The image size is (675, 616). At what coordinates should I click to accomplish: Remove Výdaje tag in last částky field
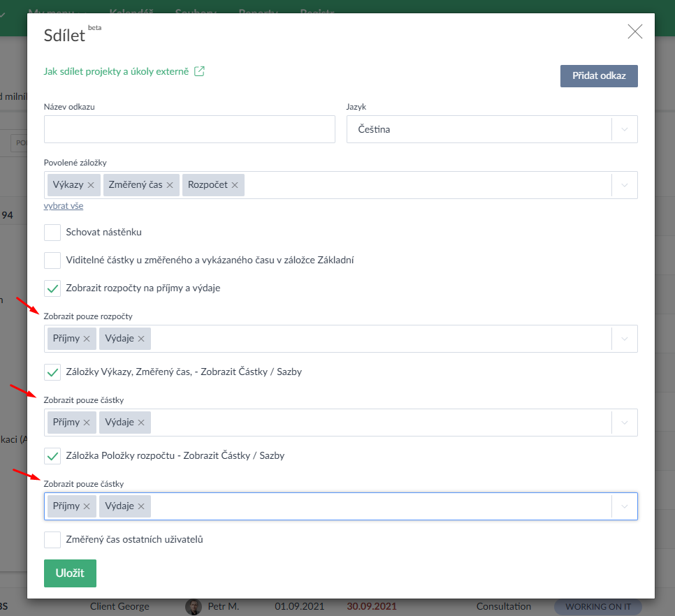click(x=141, y=506)
